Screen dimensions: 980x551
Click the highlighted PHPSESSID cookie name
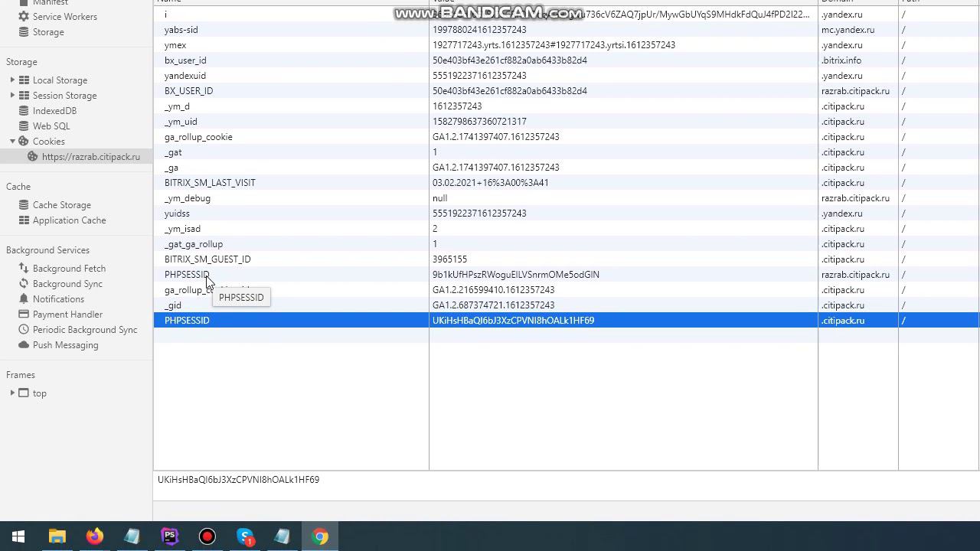[x=187, y=320]
